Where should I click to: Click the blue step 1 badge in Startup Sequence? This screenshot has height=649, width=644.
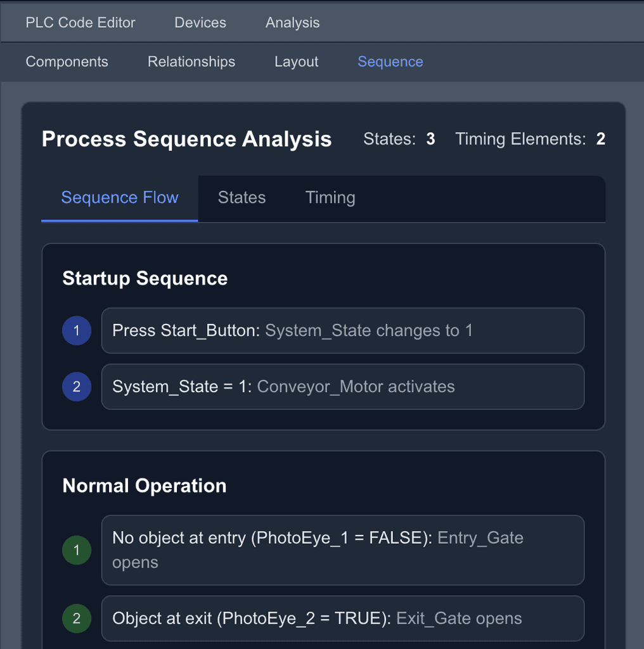(x=77, y=330)
